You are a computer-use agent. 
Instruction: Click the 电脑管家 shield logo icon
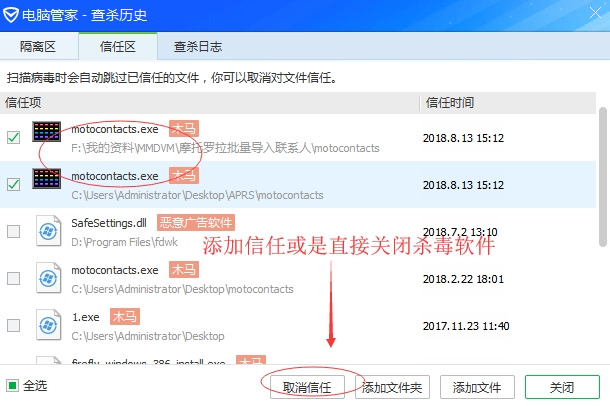point(11,15)
